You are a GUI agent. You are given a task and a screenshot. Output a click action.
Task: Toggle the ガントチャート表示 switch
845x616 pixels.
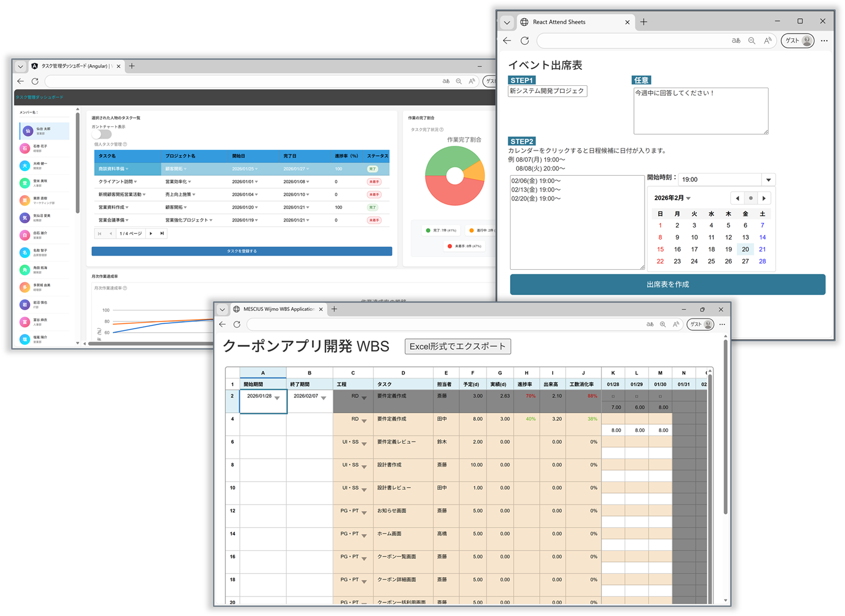pyautogui.click(x=101, y=134)
